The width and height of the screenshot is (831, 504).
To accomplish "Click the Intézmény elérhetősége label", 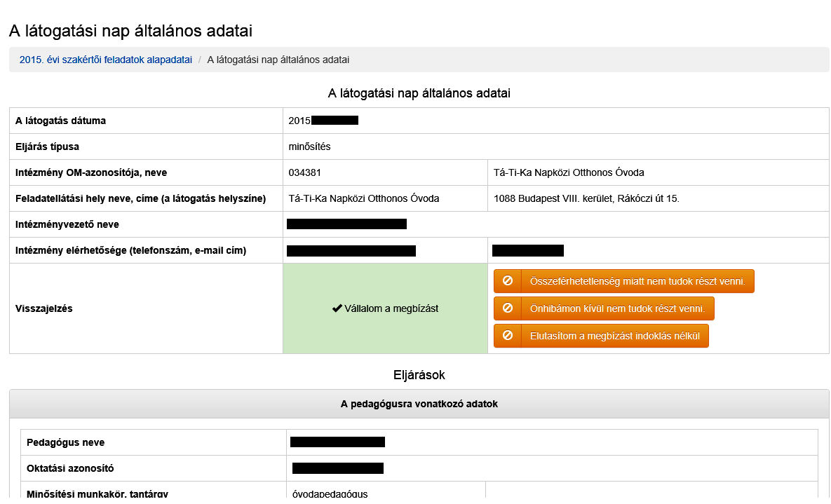I will click(131, 251).
